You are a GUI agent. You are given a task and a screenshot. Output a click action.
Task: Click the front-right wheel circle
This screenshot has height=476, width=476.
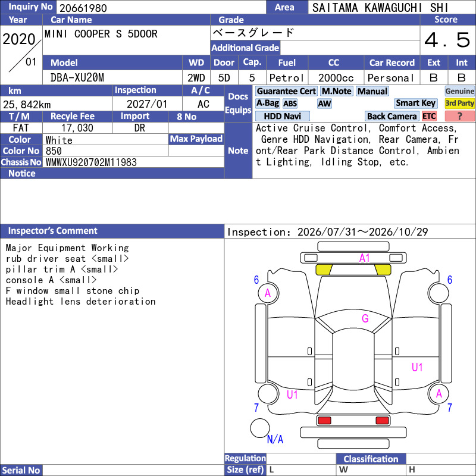[439, 293]
